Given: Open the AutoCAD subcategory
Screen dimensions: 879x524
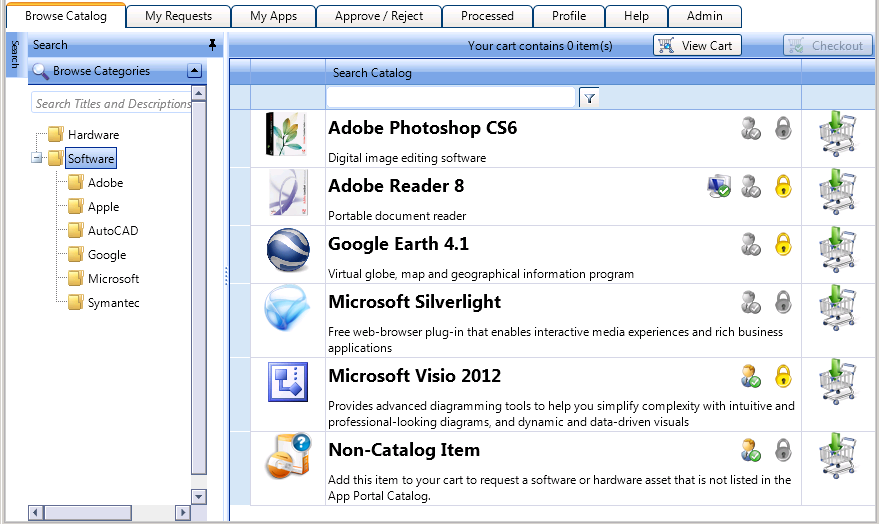Looking at the screenshot, I should [113, 230].
